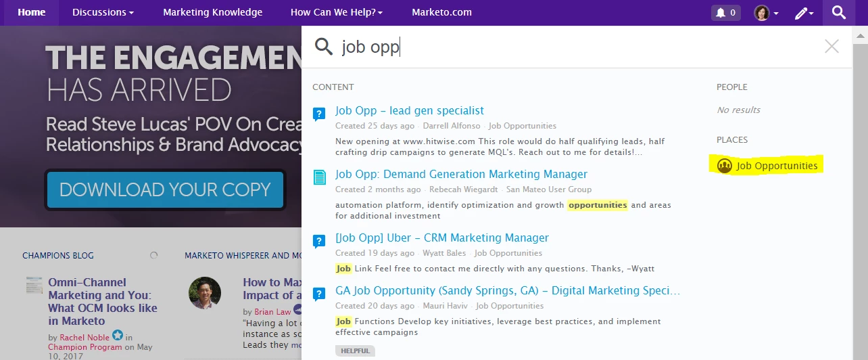Click the PEOPLE section heading
Viewport: 868px width, 360px height.
click(732, 87)
